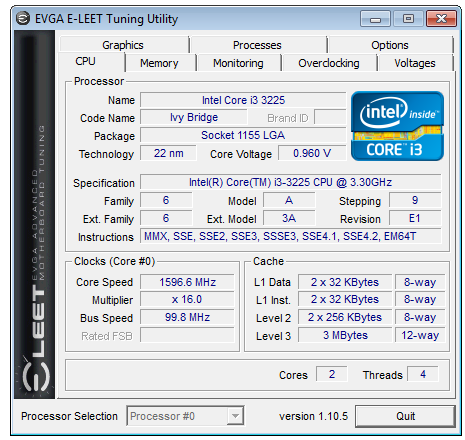Click the Core Voltage value '0.960 V'
This screenshot has width=465, height=440.
pos(312,153)
